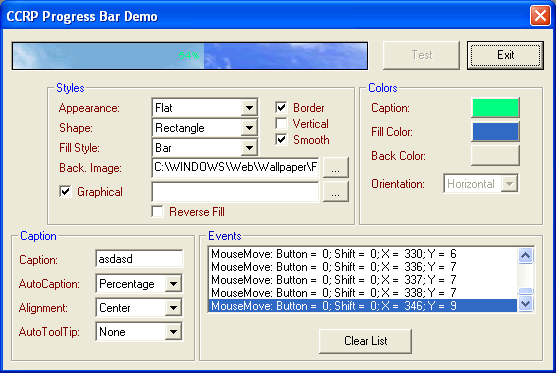Select event row with X = 338
This screenshot has height=373, width=556.
(x=363, y=293)
